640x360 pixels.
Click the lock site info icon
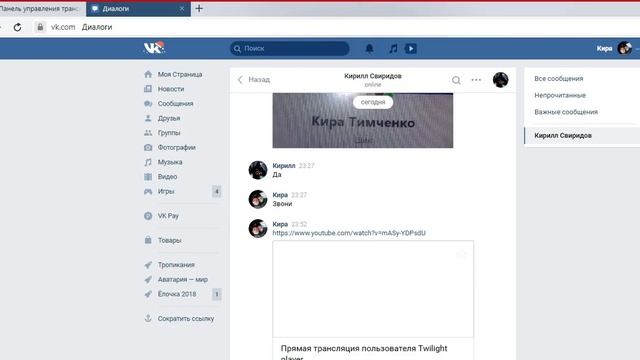(x=40, y=27)
